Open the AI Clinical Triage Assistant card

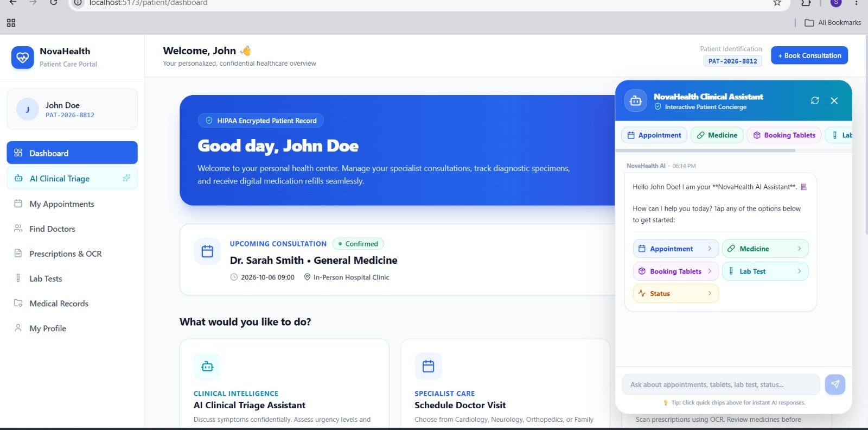point(284,384)
